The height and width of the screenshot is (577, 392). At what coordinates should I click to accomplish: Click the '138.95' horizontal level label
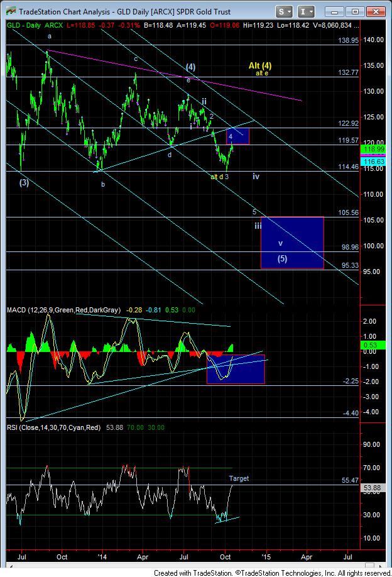coord(348,40)
